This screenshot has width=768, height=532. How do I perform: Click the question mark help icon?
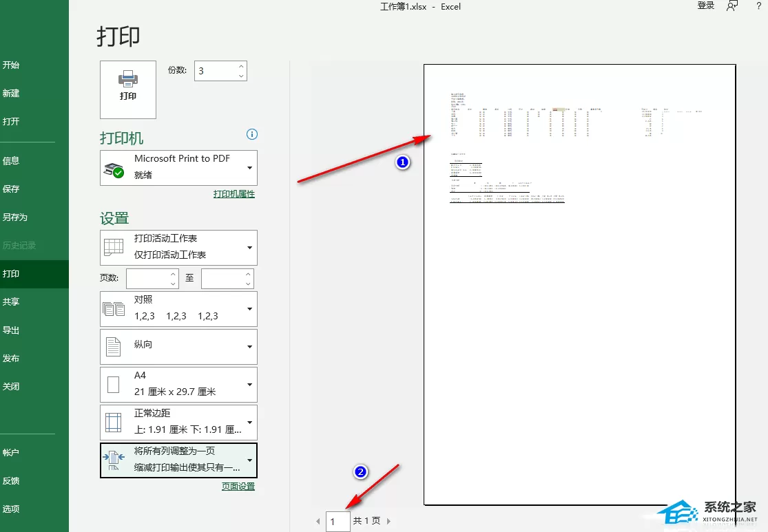758,6
